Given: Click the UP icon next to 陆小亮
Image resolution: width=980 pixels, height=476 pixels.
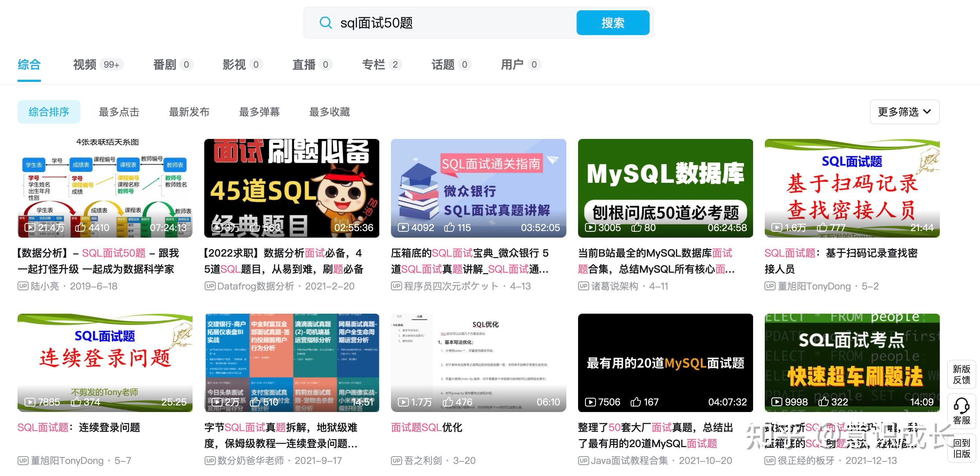Looking at the screenshot, I should click(23, 286).
